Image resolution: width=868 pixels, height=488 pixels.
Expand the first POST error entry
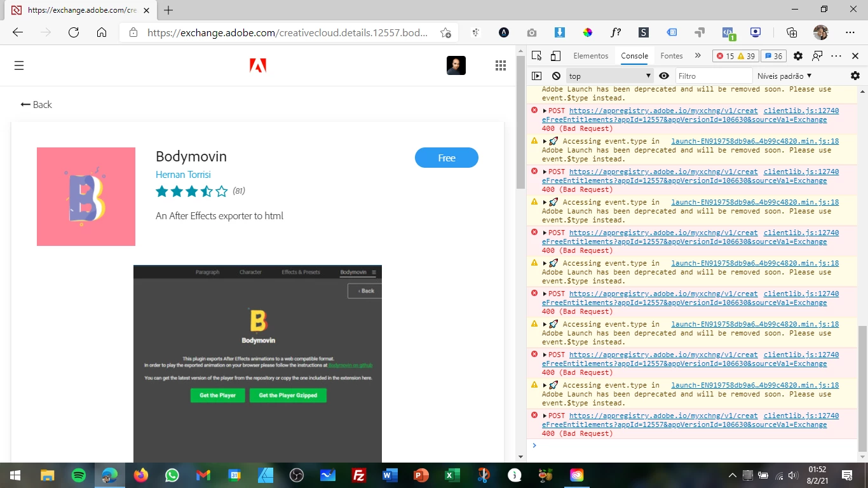(545, 111)
